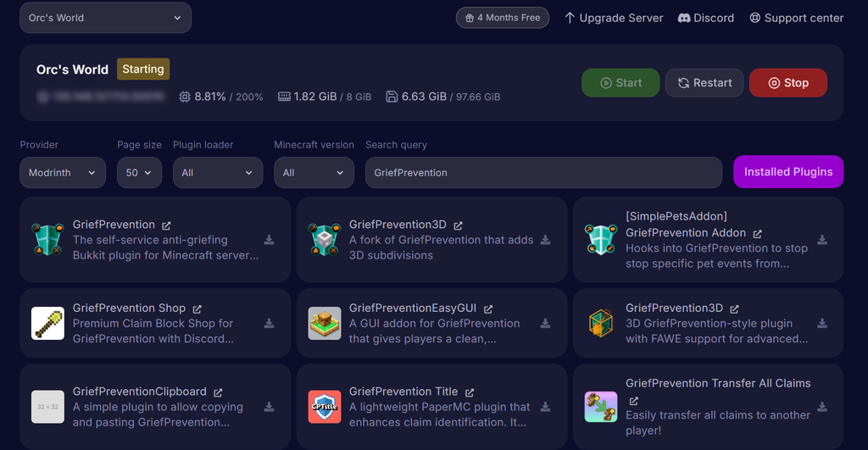Image resolution: width=868 pixels, height=450 pixels.
Task: Click the GriefPreventionEasyGUI block logo
Action: tap(325, 323)
